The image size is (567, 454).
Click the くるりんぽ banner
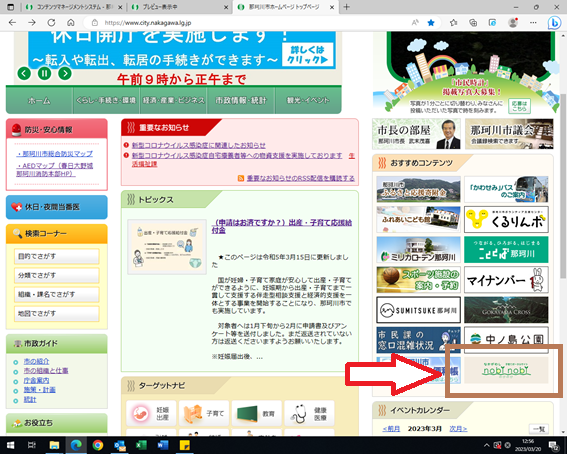(x=506, y=219)
